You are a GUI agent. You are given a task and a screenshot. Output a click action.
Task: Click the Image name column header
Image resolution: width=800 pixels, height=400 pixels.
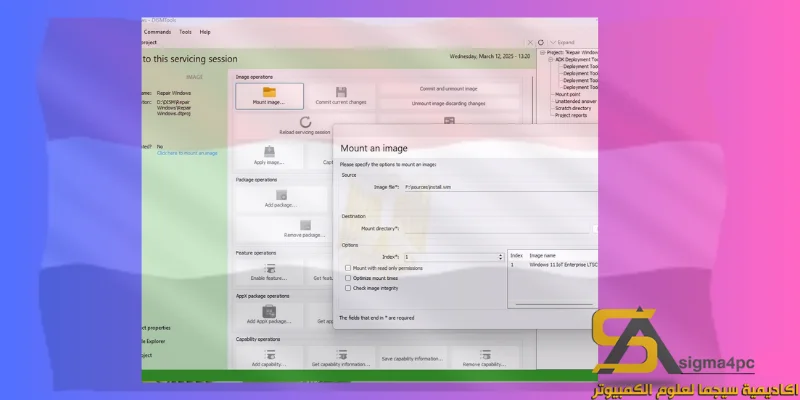coord(542,255)
